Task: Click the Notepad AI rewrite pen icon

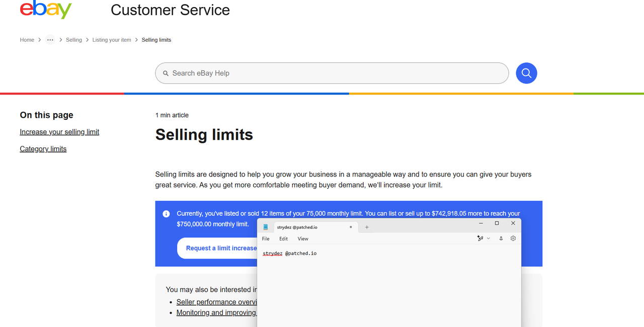Action: point(480,238)
